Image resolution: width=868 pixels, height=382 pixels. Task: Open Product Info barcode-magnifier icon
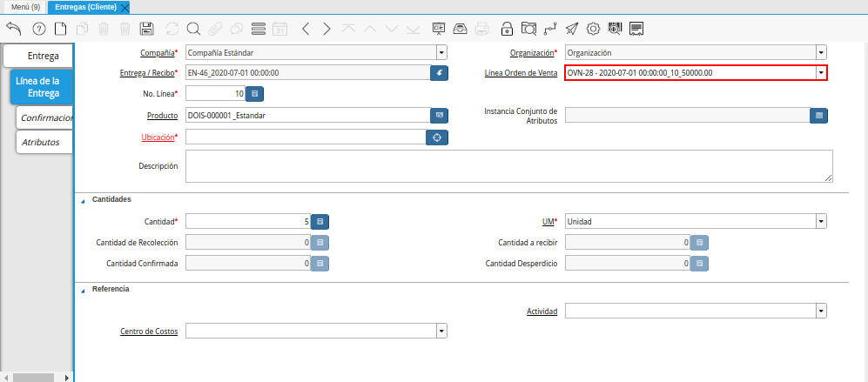tap(615, 29)
